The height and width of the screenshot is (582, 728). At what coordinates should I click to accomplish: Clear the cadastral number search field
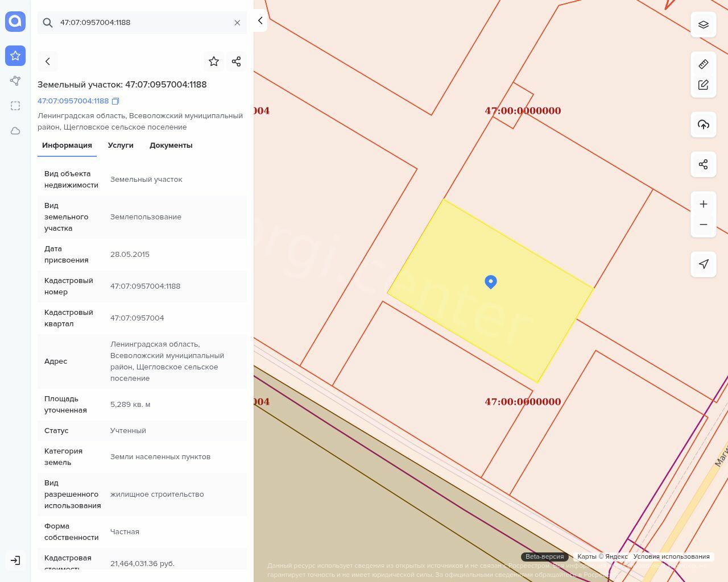[237, 23]
